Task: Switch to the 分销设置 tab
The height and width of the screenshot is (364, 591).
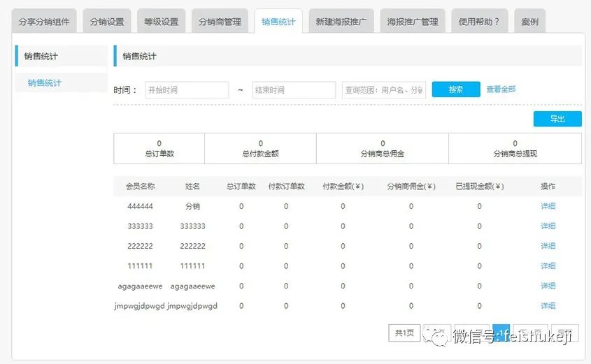Action: pos(107,22)
